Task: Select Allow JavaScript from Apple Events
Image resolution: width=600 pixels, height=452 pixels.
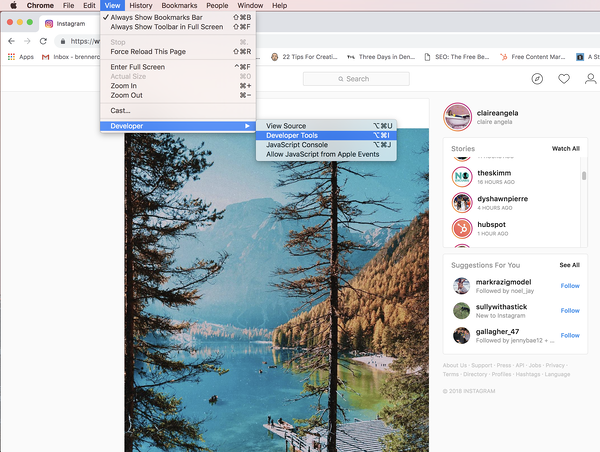Action: [x=323, y=154]
